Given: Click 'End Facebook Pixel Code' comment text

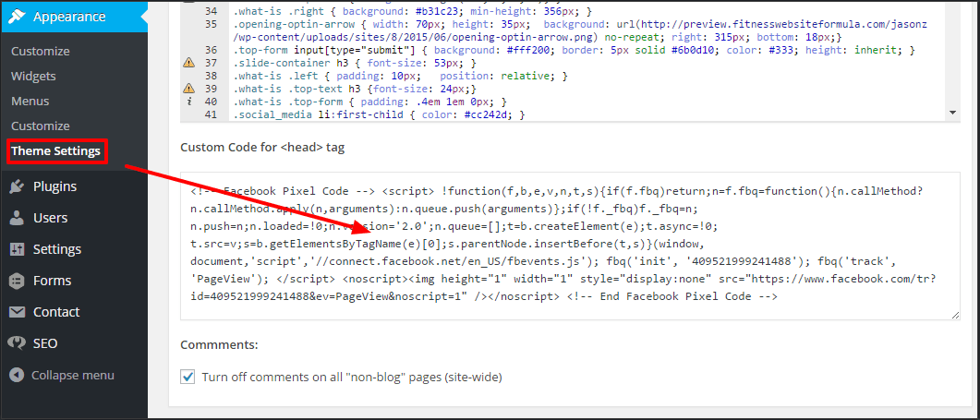Looking at the screenshot, I should click(675, 296).
